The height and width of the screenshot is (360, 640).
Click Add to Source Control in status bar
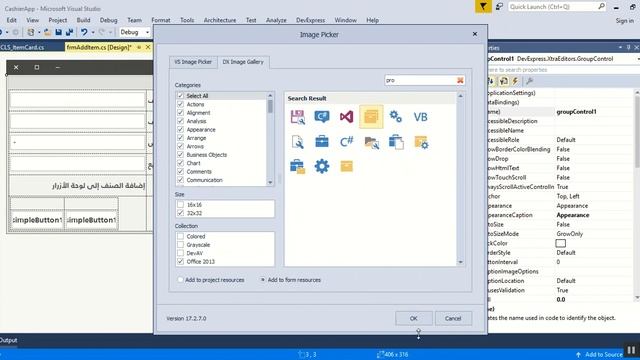(x=600, y=354)
